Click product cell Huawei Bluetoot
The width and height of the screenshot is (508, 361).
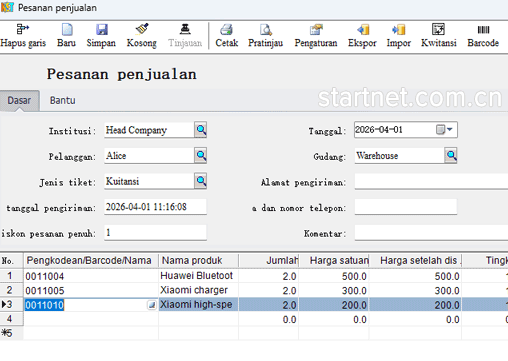pyautogui.click(x=198, y=276)
